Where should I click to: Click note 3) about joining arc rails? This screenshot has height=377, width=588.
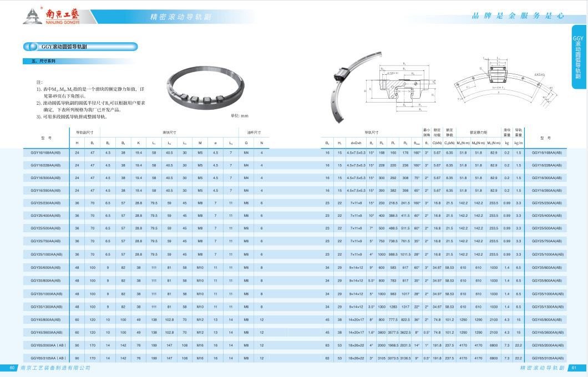click(72, 117)
